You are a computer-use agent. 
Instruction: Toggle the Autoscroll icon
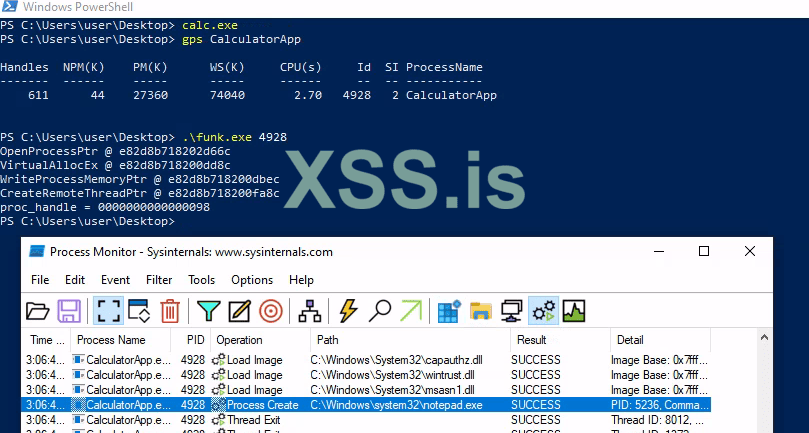tap(139, 311)
